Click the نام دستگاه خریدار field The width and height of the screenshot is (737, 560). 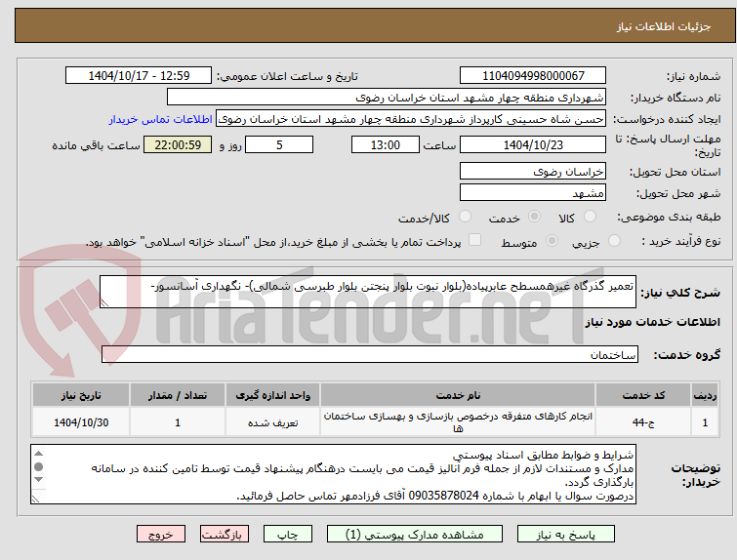coord(387,98)
